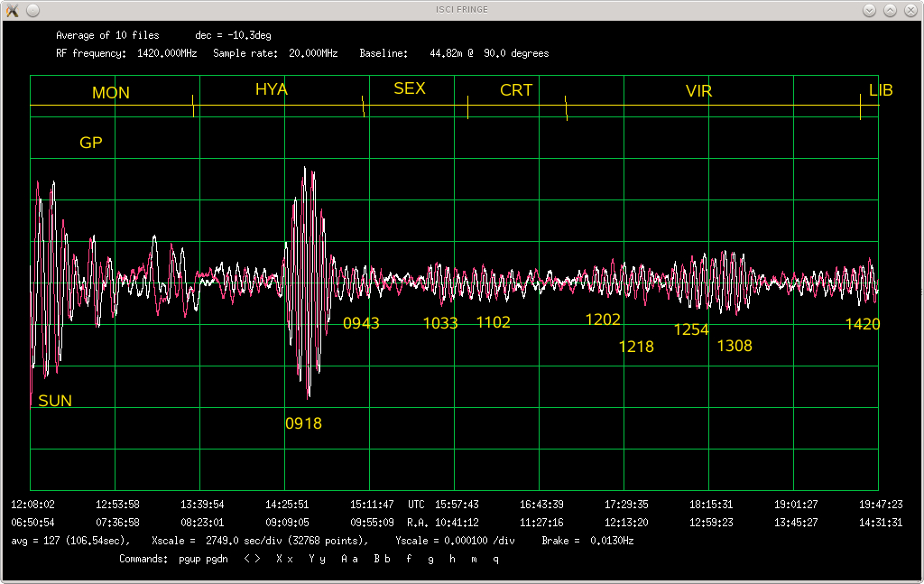
Task: Click the MON constellation label
Action: pos(111,93)
